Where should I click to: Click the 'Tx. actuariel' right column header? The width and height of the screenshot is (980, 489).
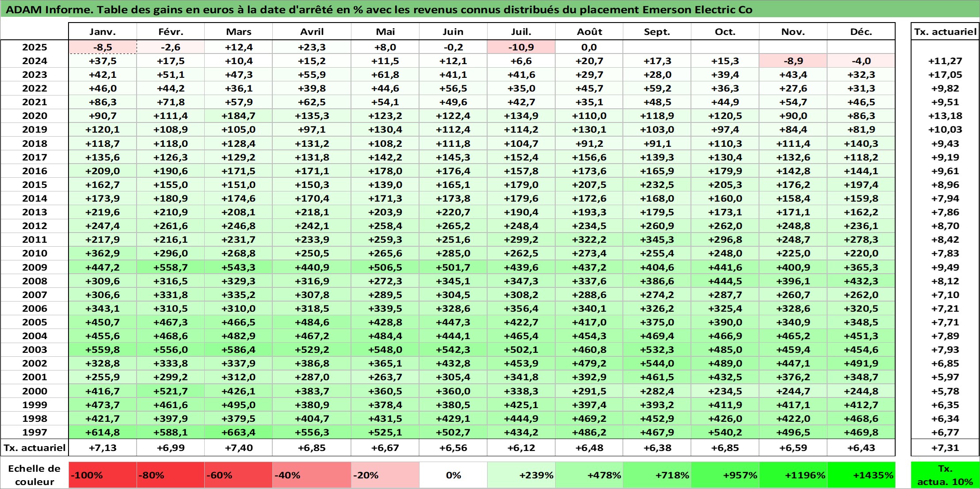point(945,32)
